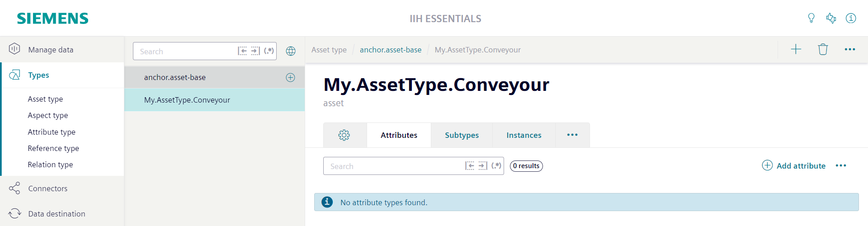Go to Aspect type submenu item
Viewport: 868px width, 226px height.
pyautogui.click(x=47, y=115)
